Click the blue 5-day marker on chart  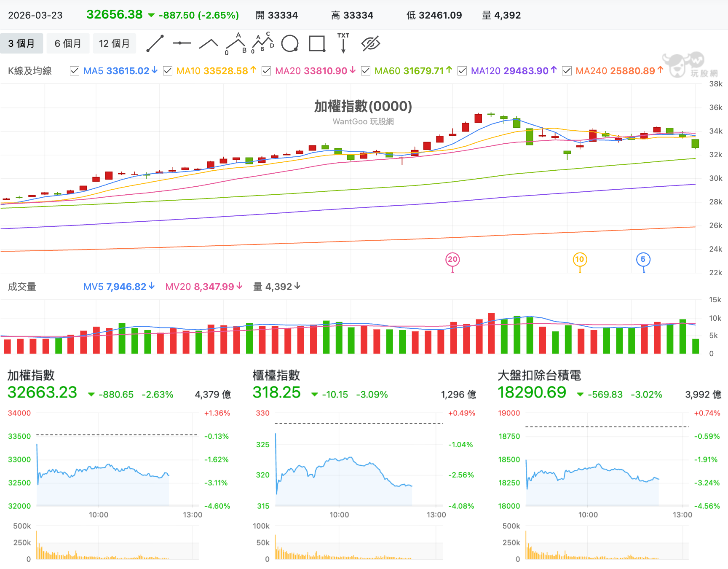pos(643,260)
